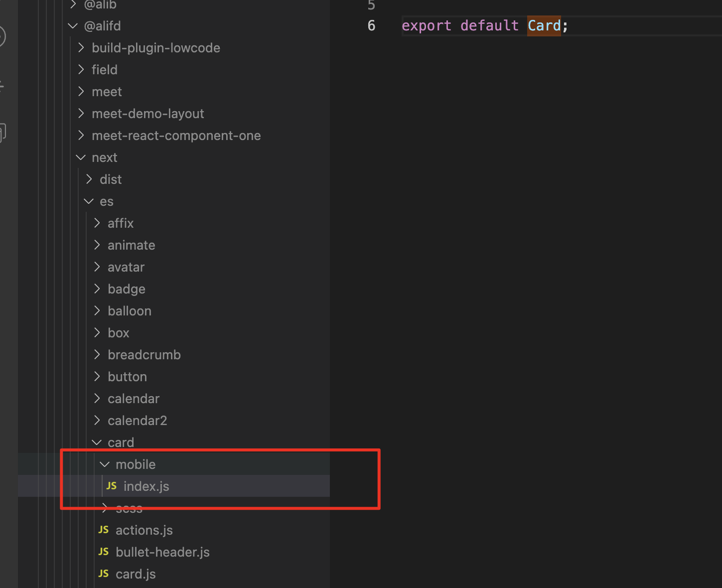This screenshot has width=722, height=588.
Task: Click the 'export' keyword in editor
Action: coord(427,26)
